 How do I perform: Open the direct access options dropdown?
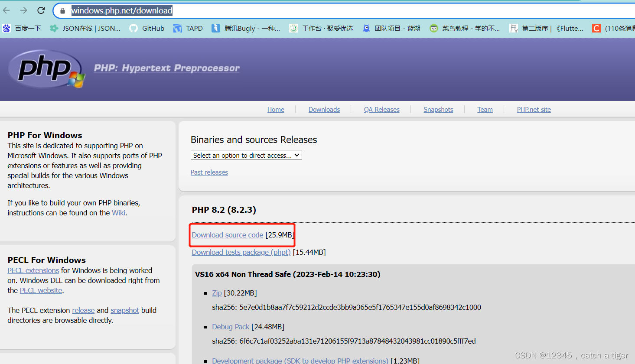(x=246, y=155)
